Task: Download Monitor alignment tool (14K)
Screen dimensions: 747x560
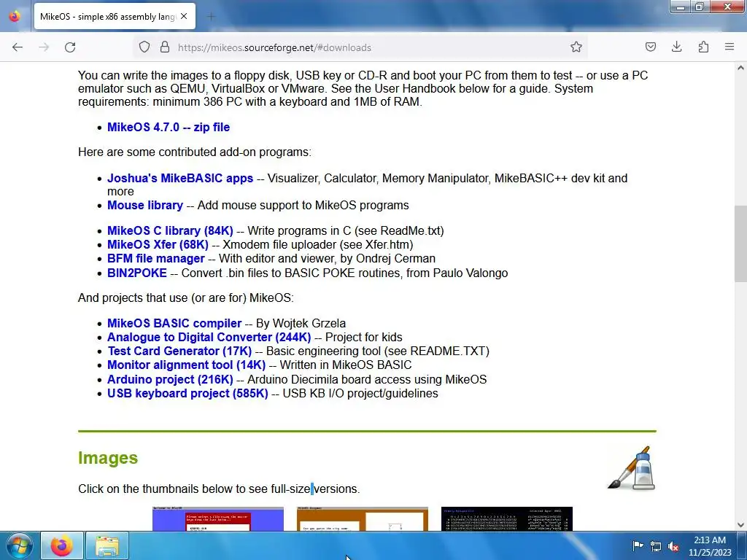Action: 186,365
